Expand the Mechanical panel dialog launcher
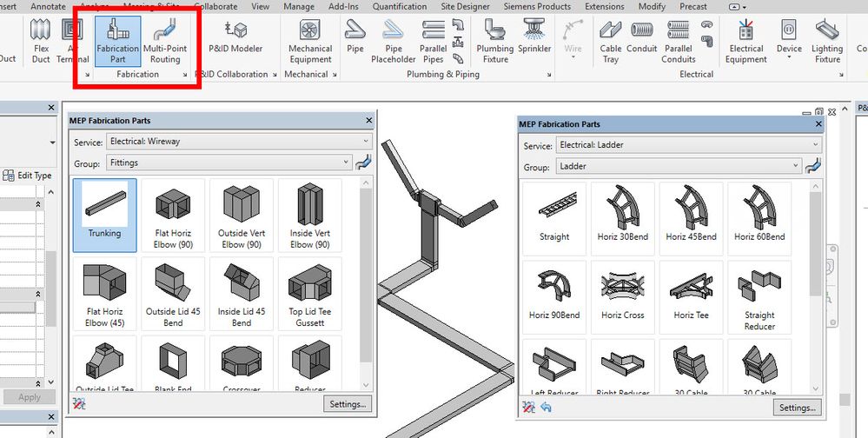Viewport: 868px width, 438px height. click(x=335, y=75)
